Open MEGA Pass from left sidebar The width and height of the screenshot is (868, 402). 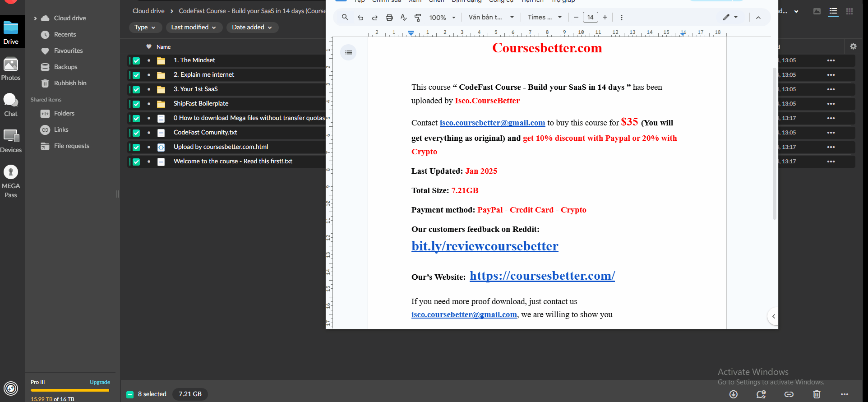tap(11, 181)
